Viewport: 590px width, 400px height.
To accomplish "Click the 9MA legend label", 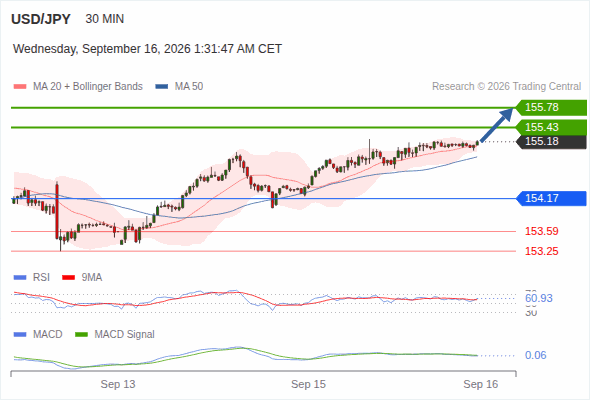I will 92,278.
